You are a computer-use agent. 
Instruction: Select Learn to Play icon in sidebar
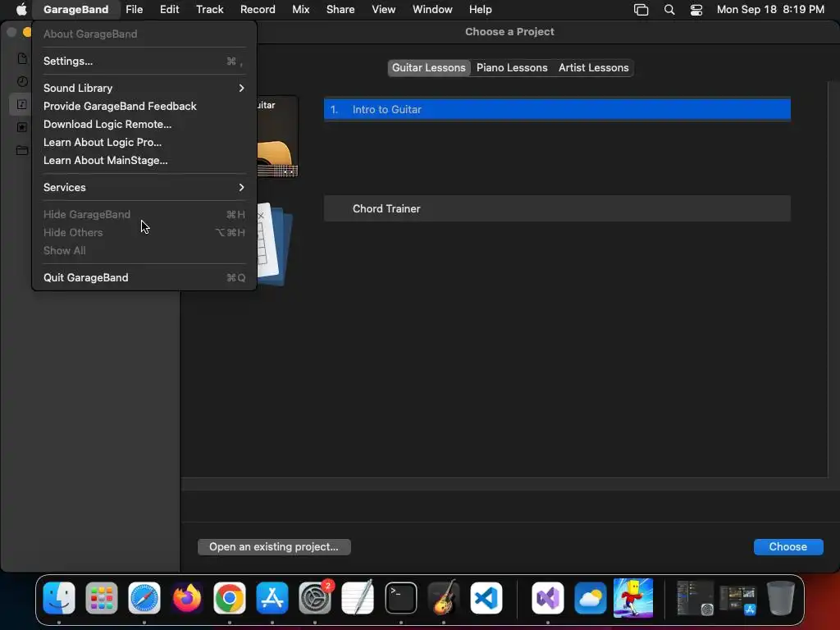click(22, 104)
